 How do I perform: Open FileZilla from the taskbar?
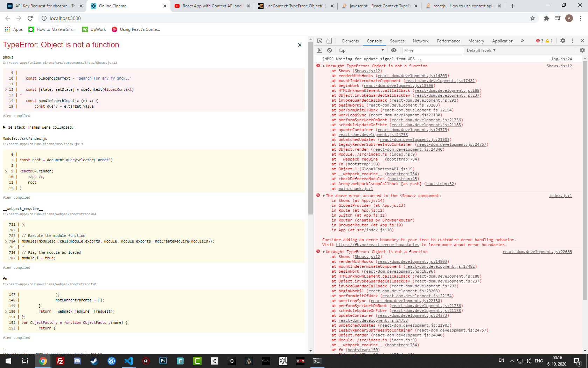point(60,361)
